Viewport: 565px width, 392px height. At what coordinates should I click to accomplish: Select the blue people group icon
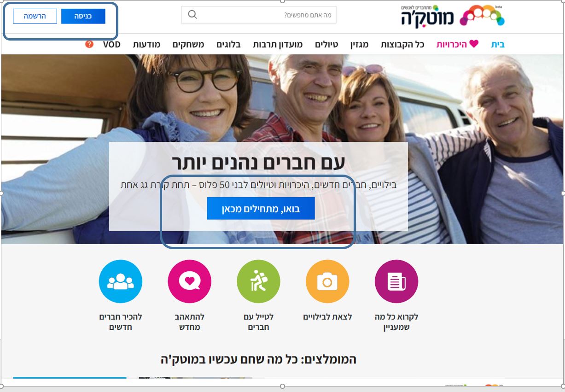coord(121,281)
